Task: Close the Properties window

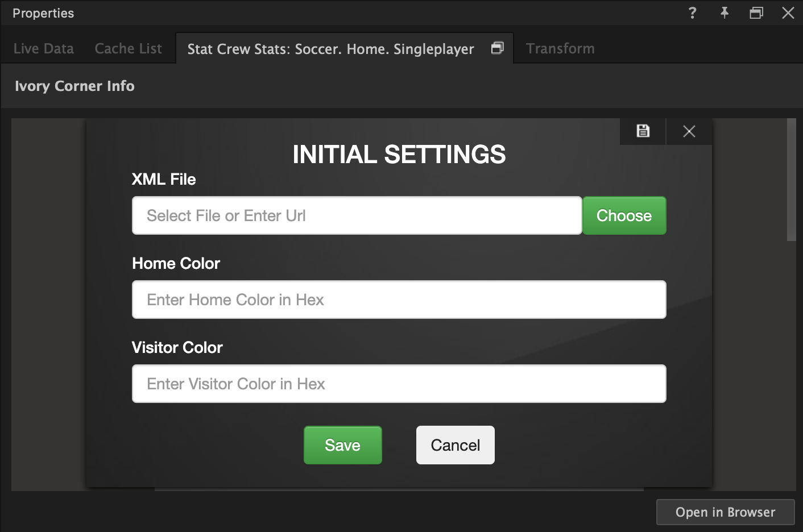Action: point(788,13)
